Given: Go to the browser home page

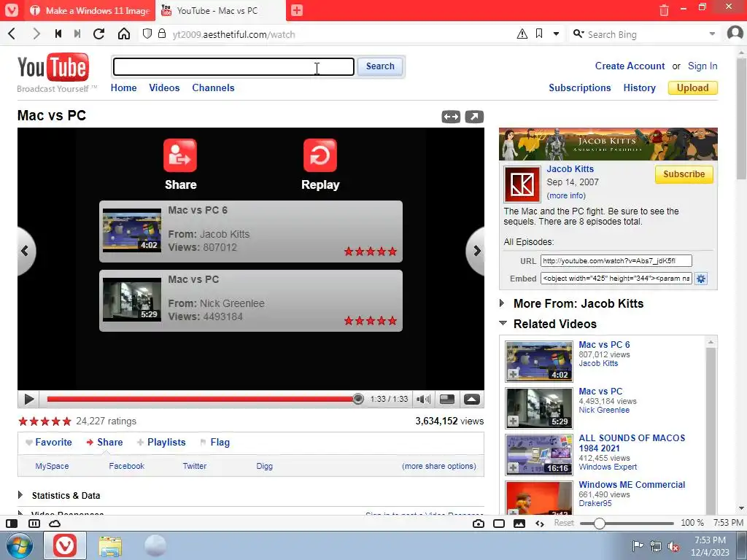Looking at the screenshot, I should point(124,34).
